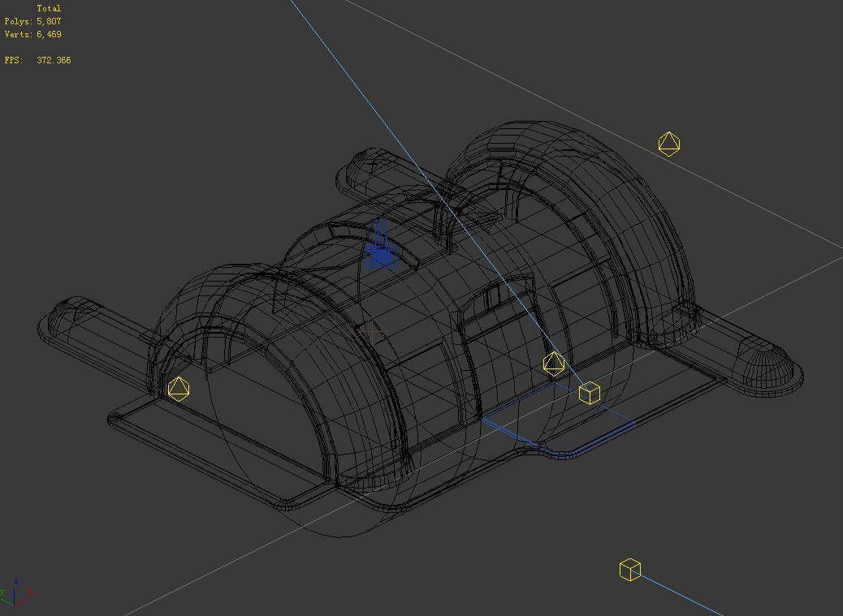Click the Polys: 5,807 statistic

[32, 21]
